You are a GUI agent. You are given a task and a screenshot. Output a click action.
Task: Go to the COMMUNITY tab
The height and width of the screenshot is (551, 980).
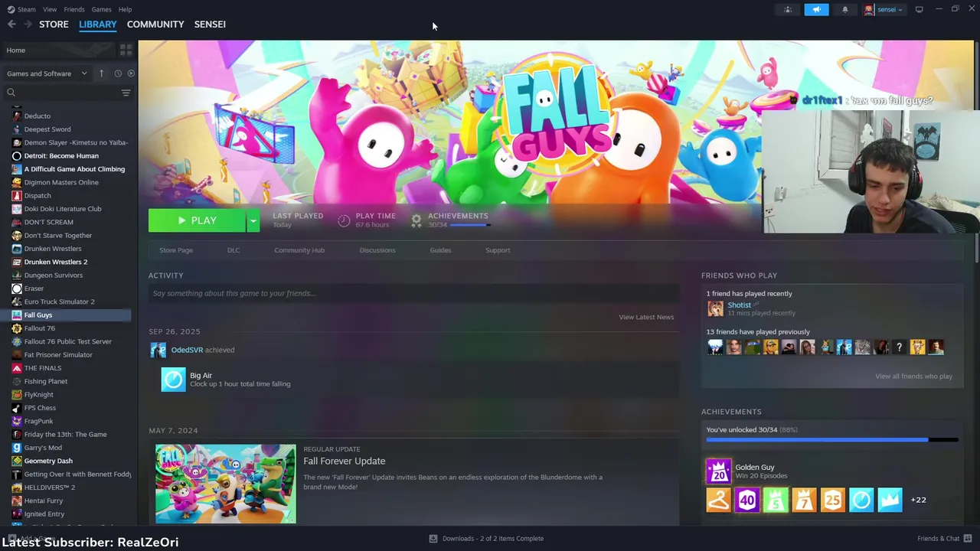[155, 24]
